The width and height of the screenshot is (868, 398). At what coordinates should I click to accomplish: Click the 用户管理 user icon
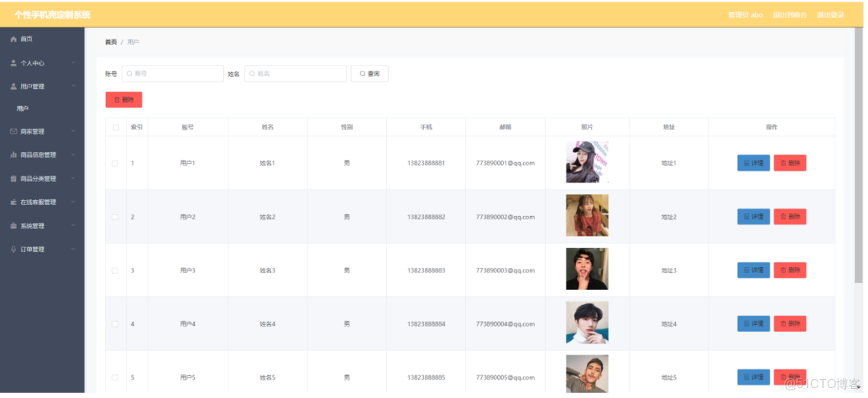pos(13,86)
